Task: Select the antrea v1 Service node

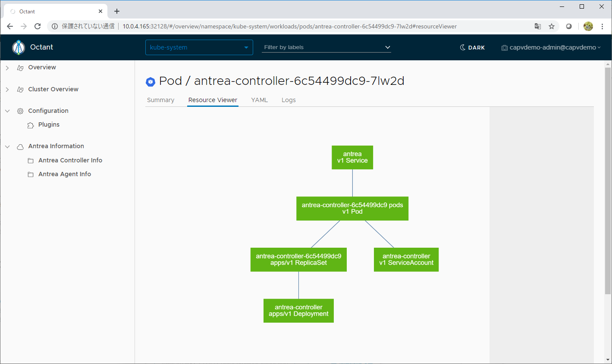Action: 352,157
